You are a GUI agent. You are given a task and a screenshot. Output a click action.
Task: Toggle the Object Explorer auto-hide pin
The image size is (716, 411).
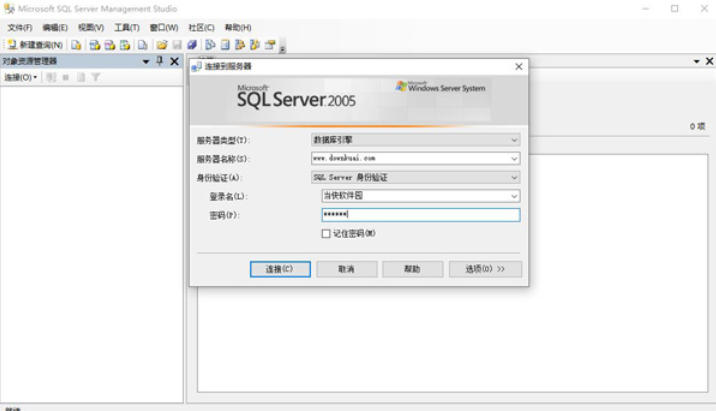pos(159,61)
